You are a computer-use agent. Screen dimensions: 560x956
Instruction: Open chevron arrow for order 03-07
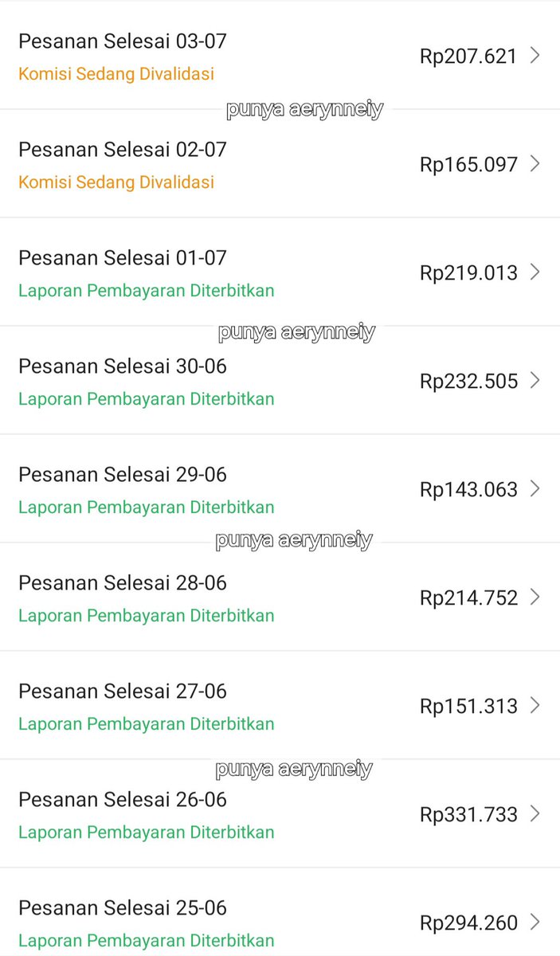pyautogui.click(x=535, y=55)
